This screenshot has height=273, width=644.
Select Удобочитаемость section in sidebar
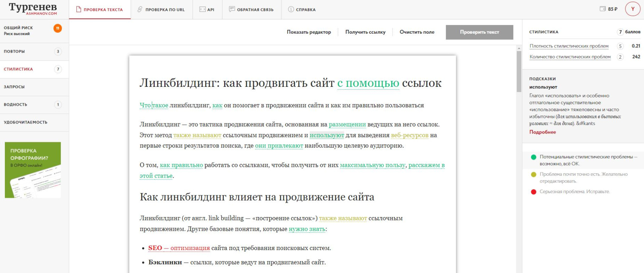tap(34, 122)
